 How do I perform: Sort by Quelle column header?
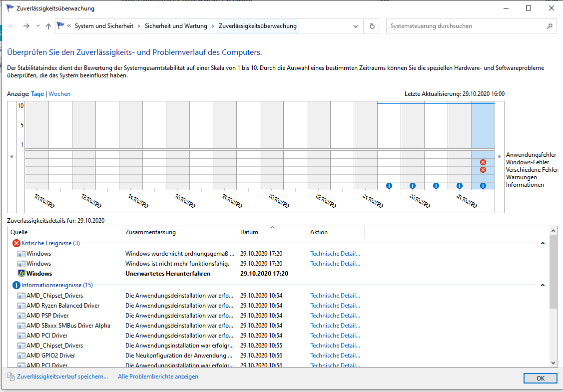tap(64, 232)
